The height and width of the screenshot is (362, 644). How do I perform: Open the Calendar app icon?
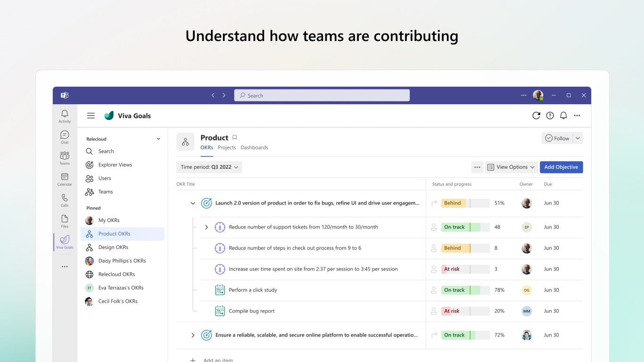pos(65,179)
